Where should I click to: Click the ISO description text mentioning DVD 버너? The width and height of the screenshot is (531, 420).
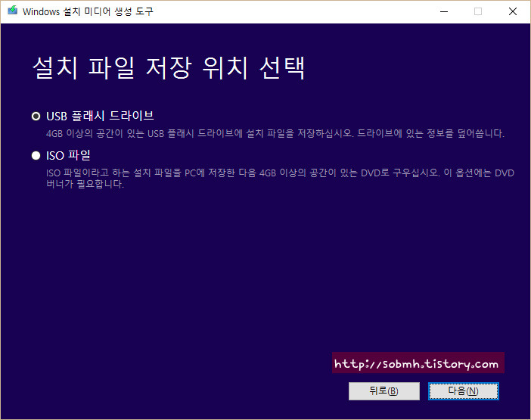(280, 178)
